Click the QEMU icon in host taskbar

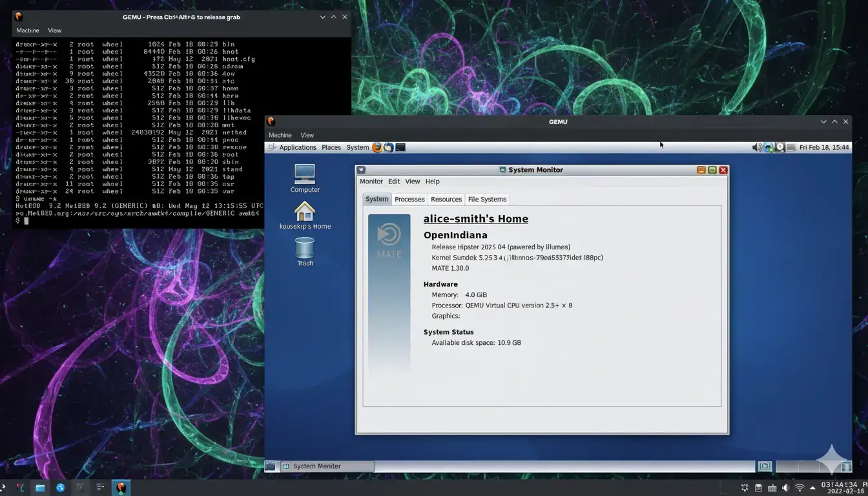tap(120, 488)
